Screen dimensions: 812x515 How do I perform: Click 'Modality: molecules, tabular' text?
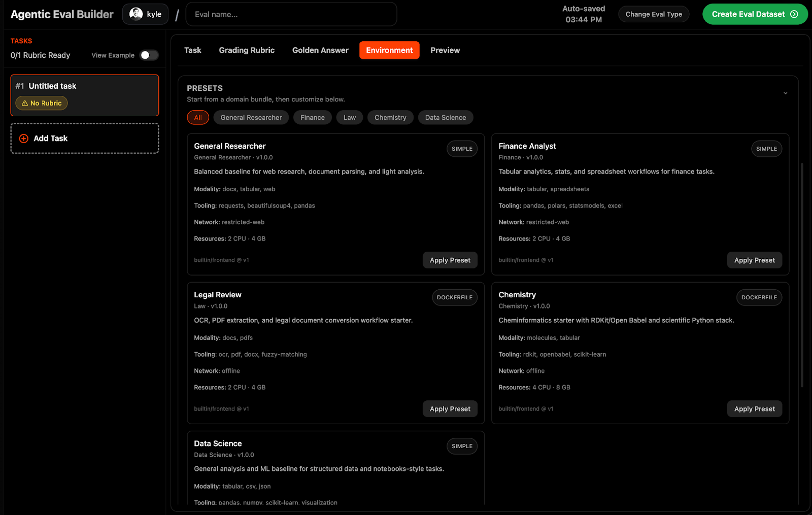click(x=539, y=338)
